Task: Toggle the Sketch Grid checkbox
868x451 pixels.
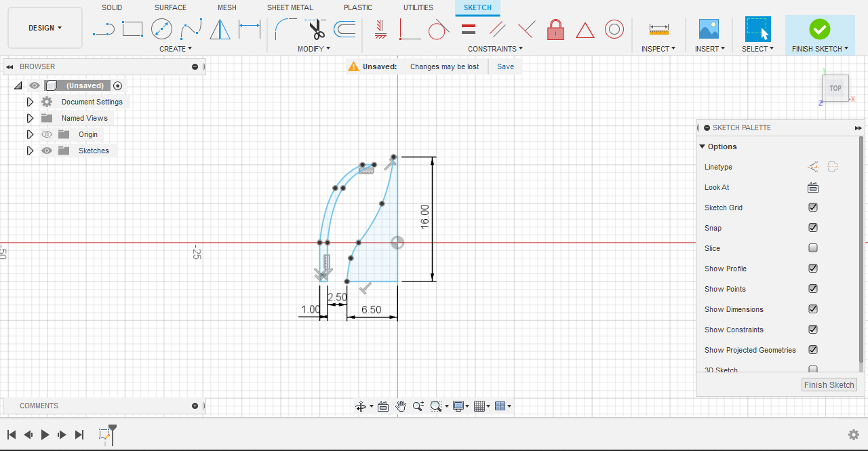Action: point(813,208)
